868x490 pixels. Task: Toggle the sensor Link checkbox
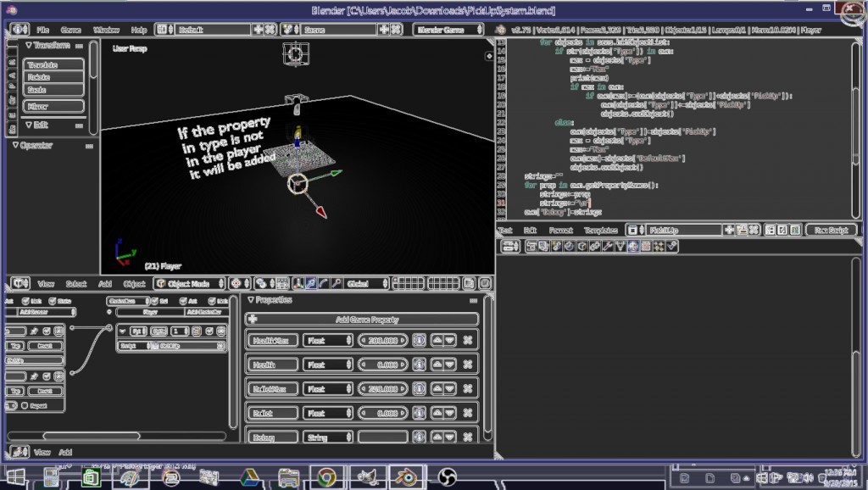click(x=25, y=301)
